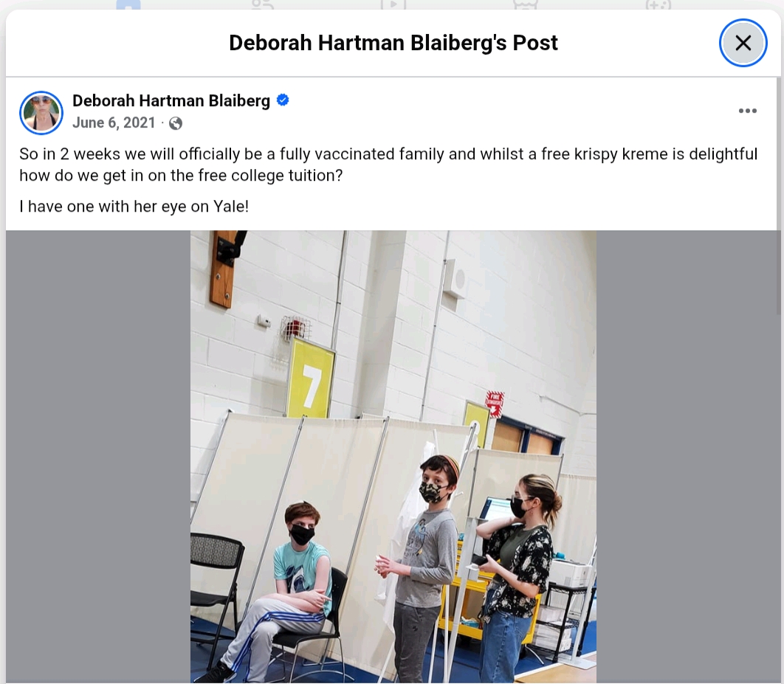The height and width of the screenshot is (684, 784).
Task: Open Deborah Hartman Blaiberg author name link
Action: pos(171,100)
